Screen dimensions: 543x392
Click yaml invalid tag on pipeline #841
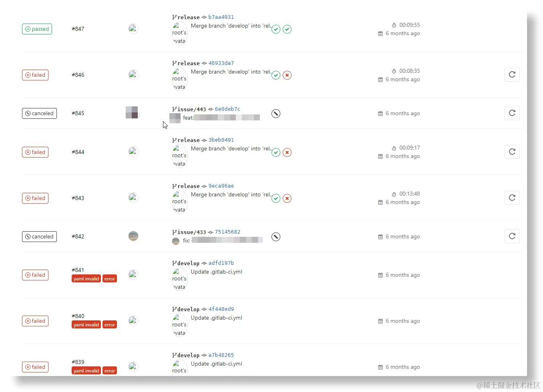(x=86, y=279)
